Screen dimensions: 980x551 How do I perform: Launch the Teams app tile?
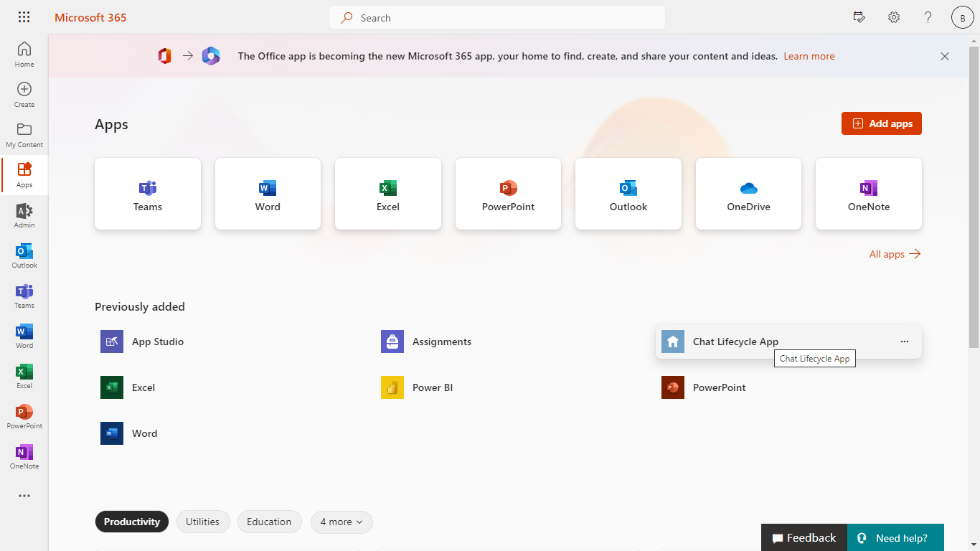point(148,194)
